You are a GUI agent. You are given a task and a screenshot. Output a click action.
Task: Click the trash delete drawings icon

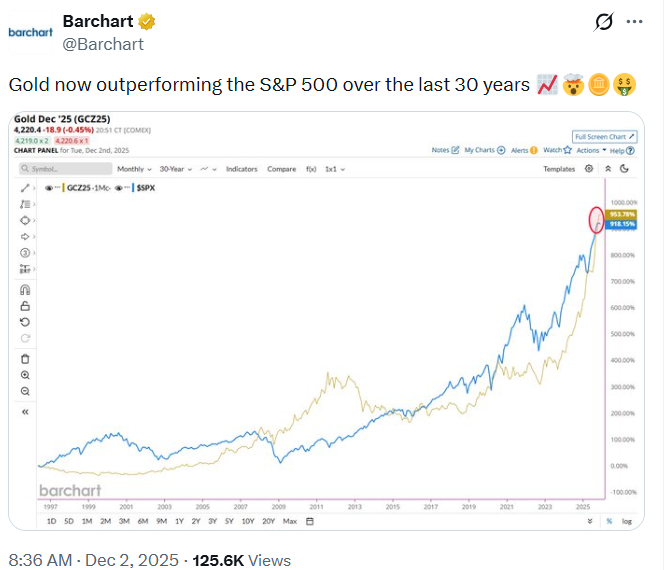point(25,358)
